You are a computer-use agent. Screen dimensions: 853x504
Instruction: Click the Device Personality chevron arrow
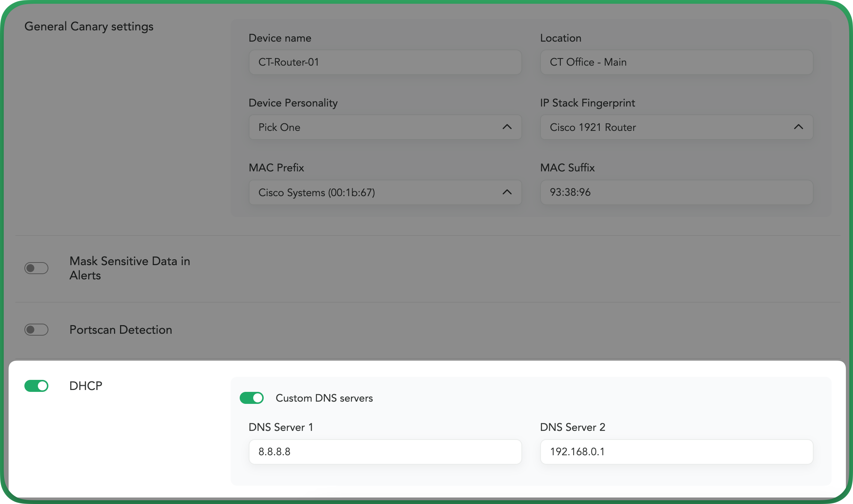pyautogui.click(x=507, y=127)
